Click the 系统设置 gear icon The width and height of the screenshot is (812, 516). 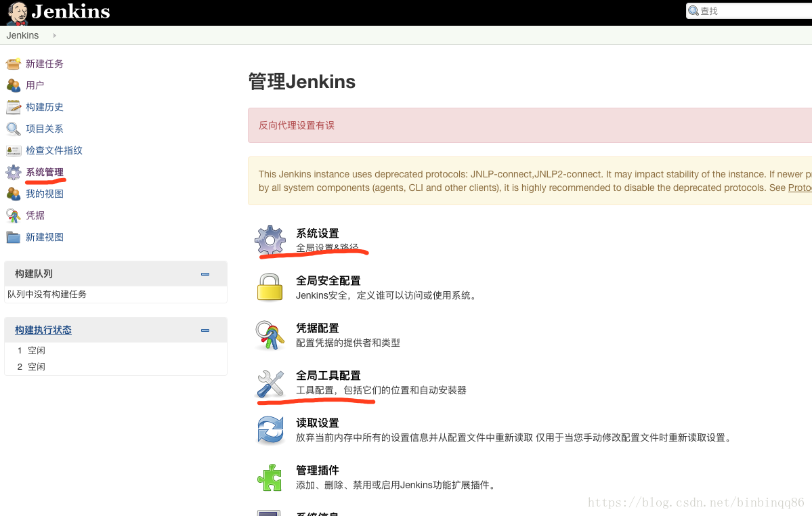coord(270,240)
